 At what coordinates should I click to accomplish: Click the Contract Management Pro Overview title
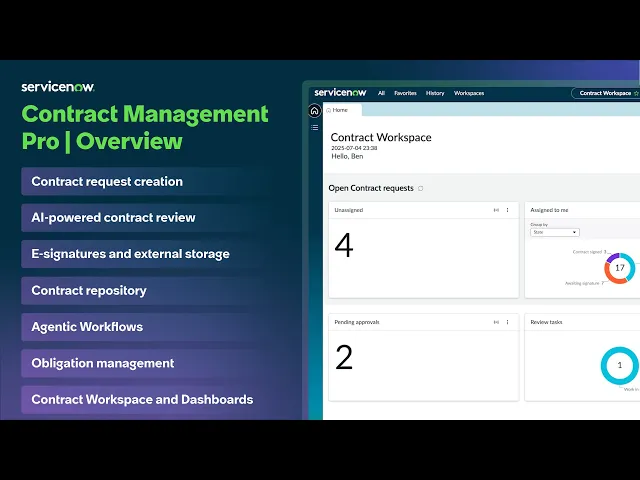click(x=145, y=127)
